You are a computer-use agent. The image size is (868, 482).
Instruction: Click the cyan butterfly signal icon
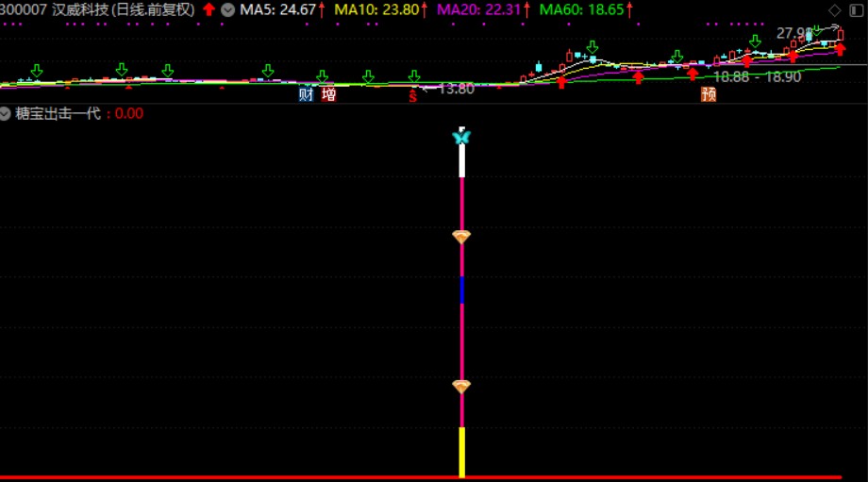(x=461, y=137)
